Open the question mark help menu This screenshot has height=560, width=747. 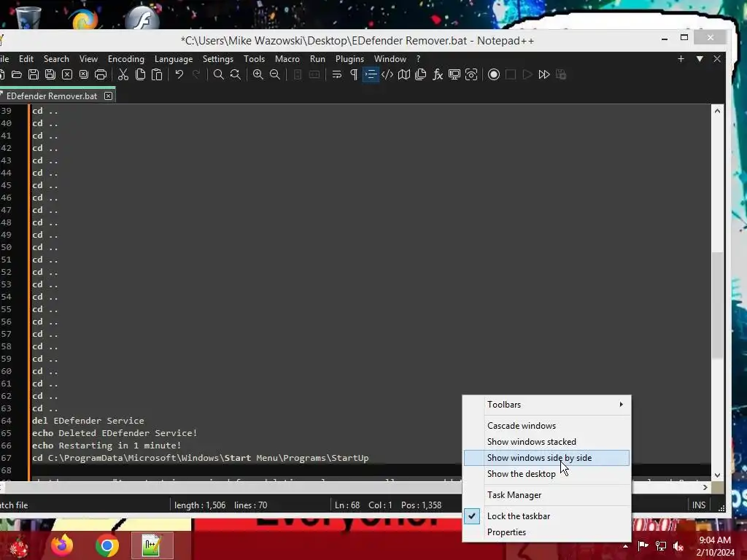pos(418,59)
